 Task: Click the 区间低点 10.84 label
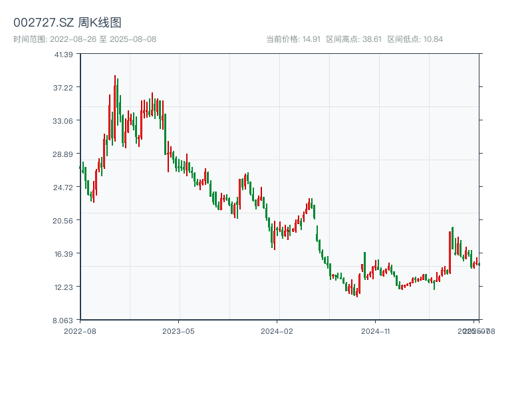(415, 39)
